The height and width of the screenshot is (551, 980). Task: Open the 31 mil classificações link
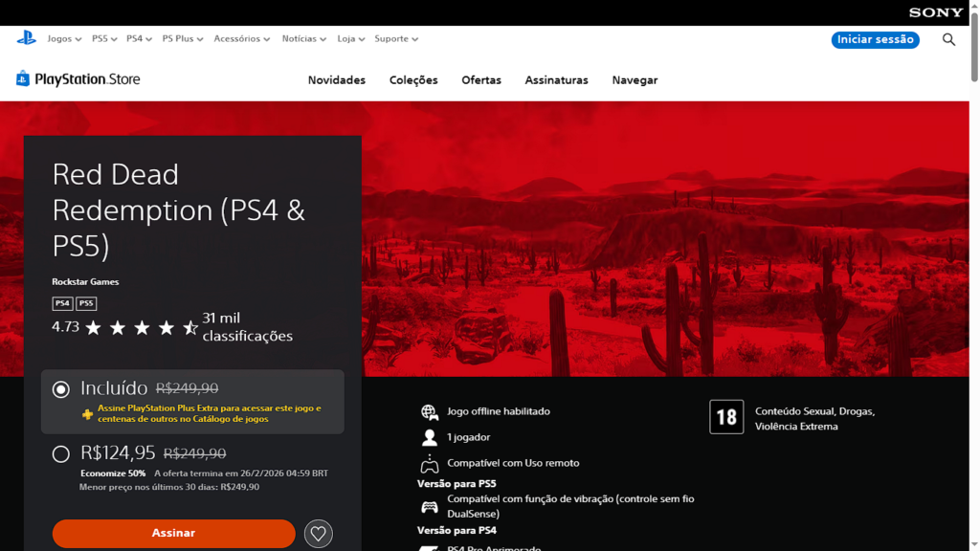[x=246, y=327]
